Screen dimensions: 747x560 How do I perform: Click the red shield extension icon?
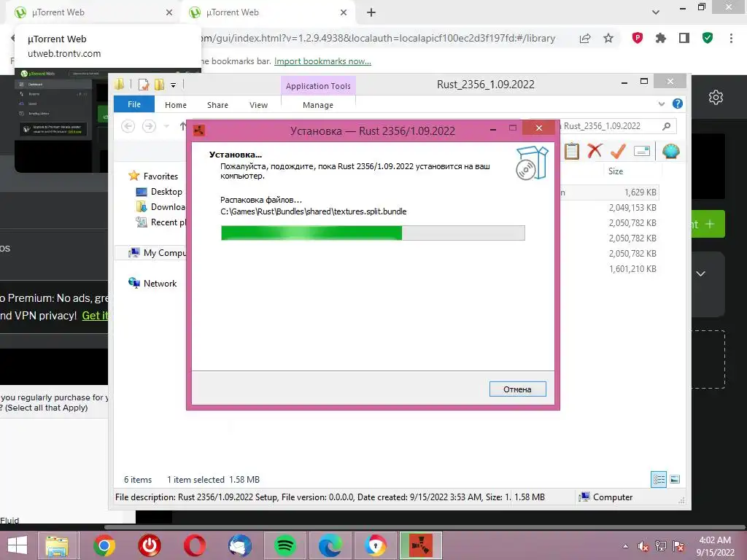pos(638,38)
